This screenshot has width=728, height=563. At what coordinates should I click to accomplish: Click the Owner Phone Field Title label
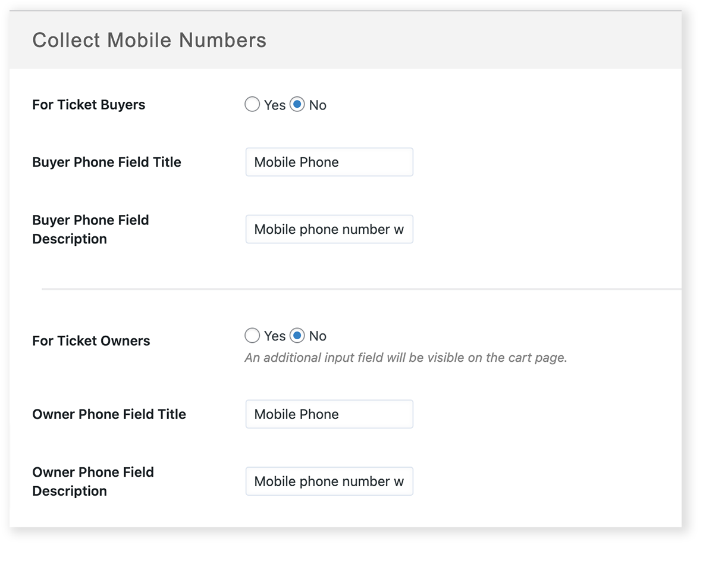(x=109, y=414)
